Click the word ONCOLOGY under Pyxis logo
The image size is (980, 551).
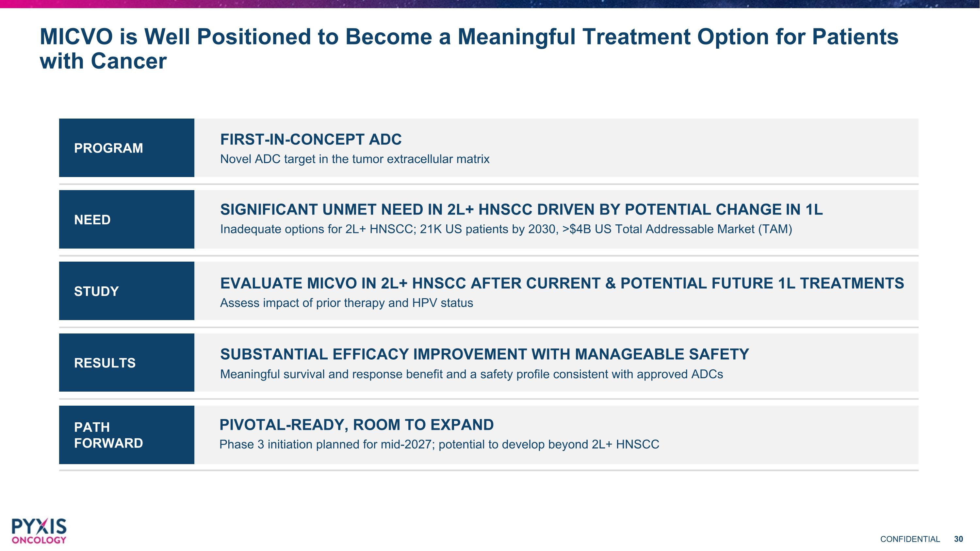click(39, 540)
